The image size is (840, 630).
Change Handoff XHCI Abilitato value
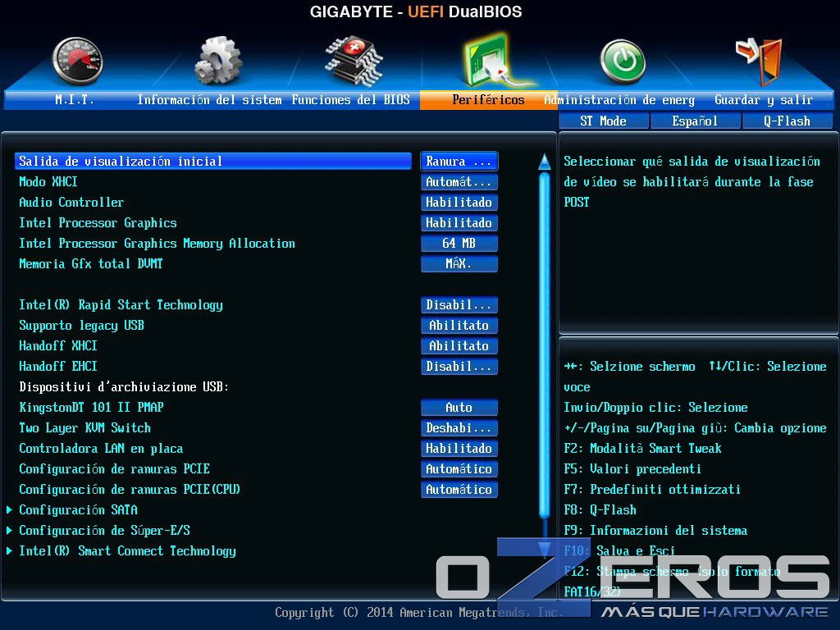[459, 345]
